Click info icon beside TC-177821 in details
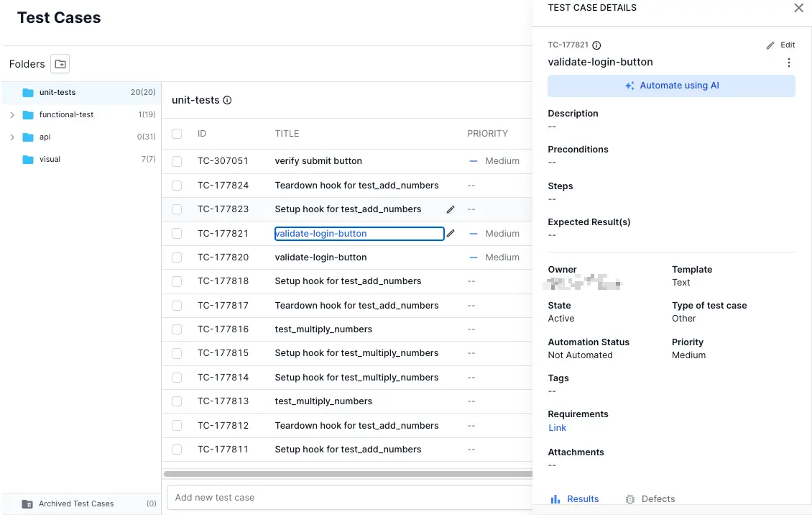The width and height of the screenshot is (812, 515). pyautogui.click(x=596, y=45)
